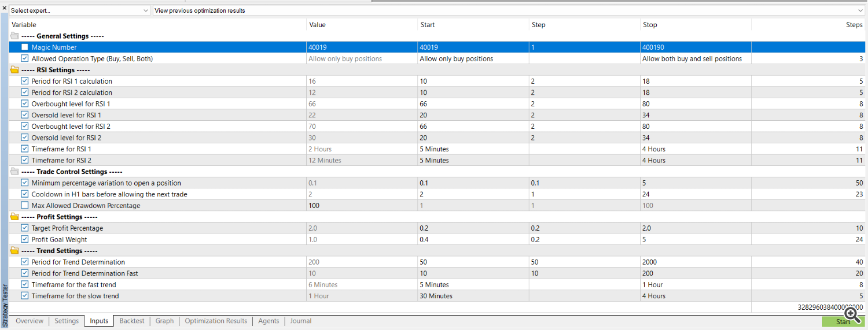The height and width of the screenshot is (330, 868).
Task: Toggle Overbought level for RSI 2 checkbox
Action: click(24, 126)
